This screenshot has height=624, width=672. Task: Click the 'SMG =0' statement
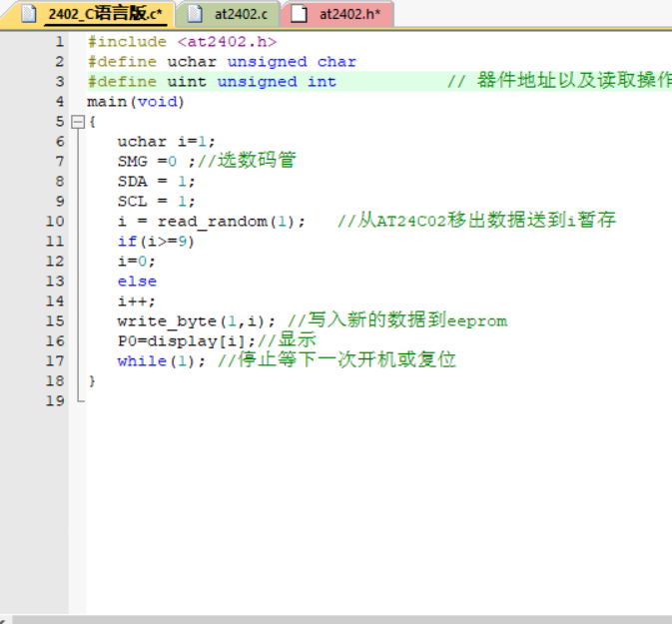tap(147, 162)
